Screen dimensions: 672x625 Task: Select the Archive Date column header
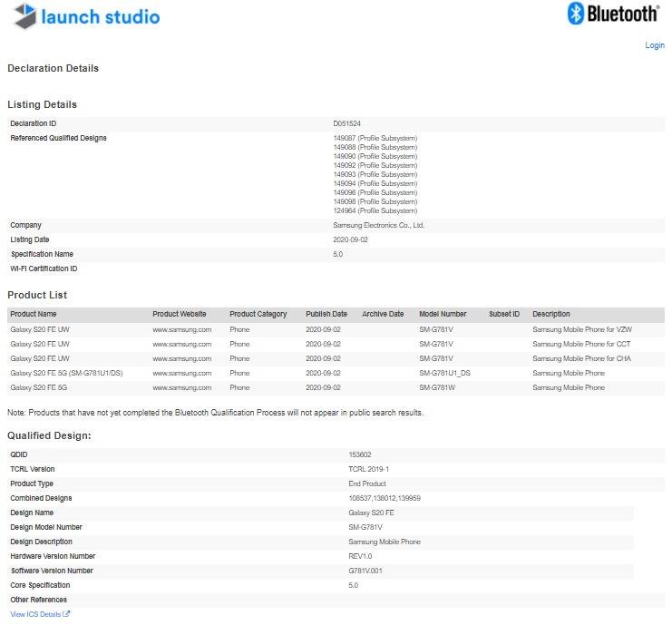tap(383, 314)
